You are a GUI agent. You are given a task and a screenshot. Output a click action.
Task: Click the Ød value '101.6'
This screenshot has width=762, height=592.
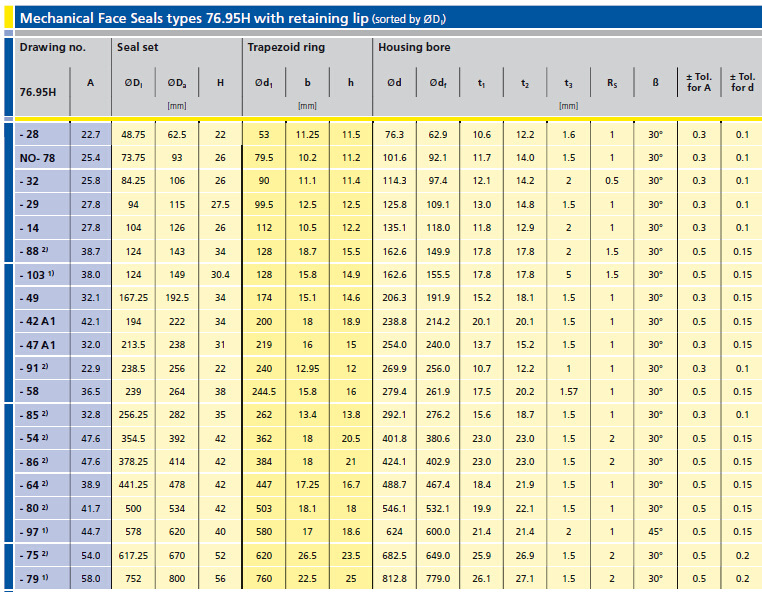click(x=394, y=158)
